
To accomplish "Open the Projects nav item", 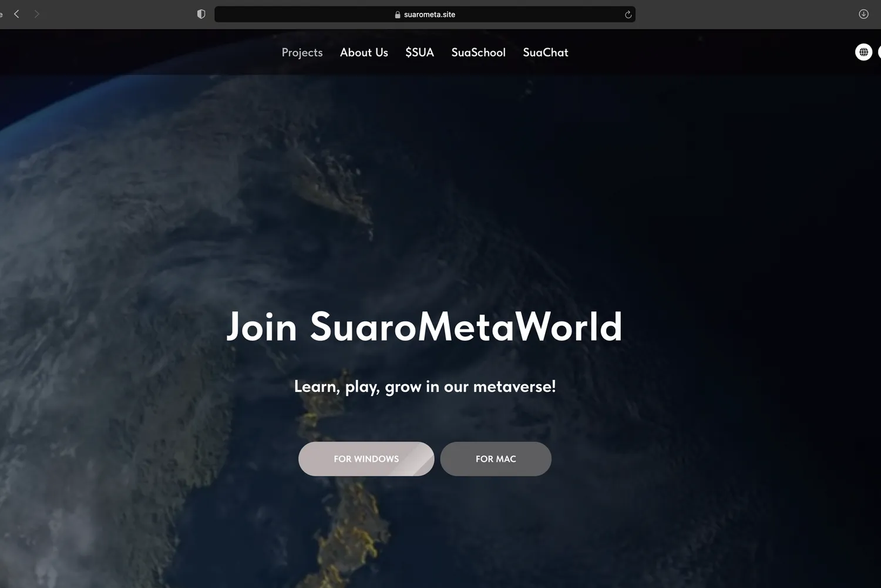I will pos(302,52).
